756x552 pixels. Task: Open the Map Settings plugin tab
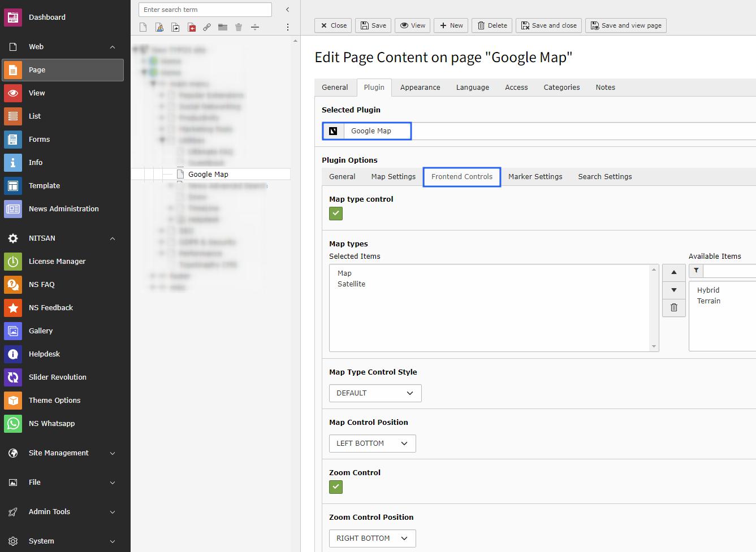click(393, 177)
